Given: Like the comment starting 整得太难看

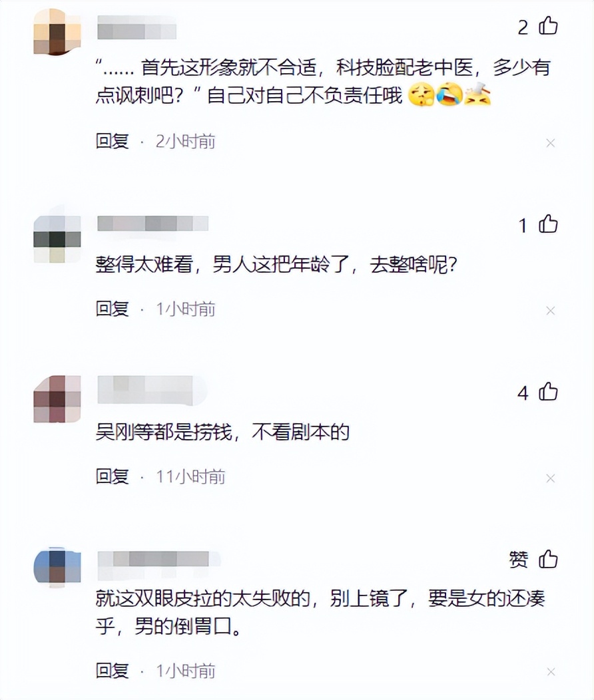Looking at the screenshot, I should [548, 224].
